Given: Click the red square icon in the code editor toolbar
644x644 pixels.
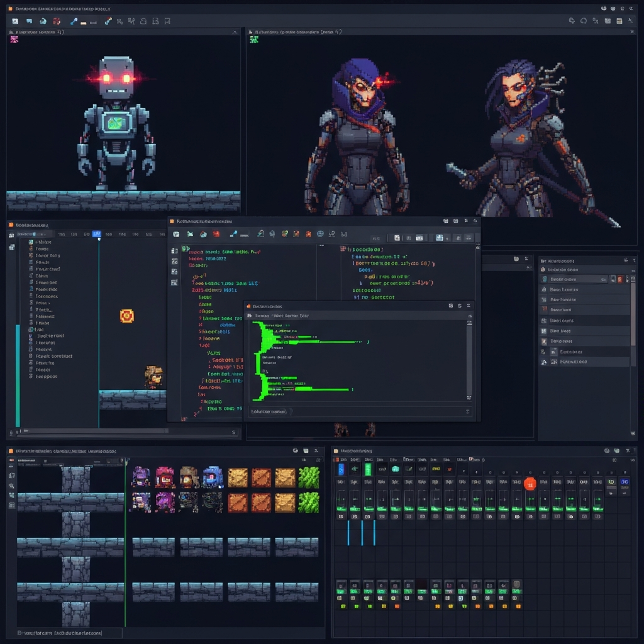Looking at the screenshot, I should tap(216, 234).
